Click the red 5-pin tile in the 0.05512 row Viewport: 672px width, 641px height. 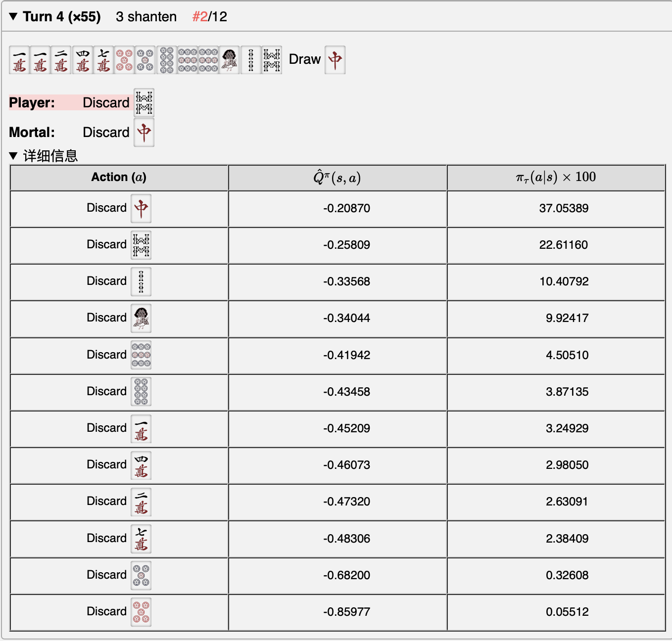[141, 612]
